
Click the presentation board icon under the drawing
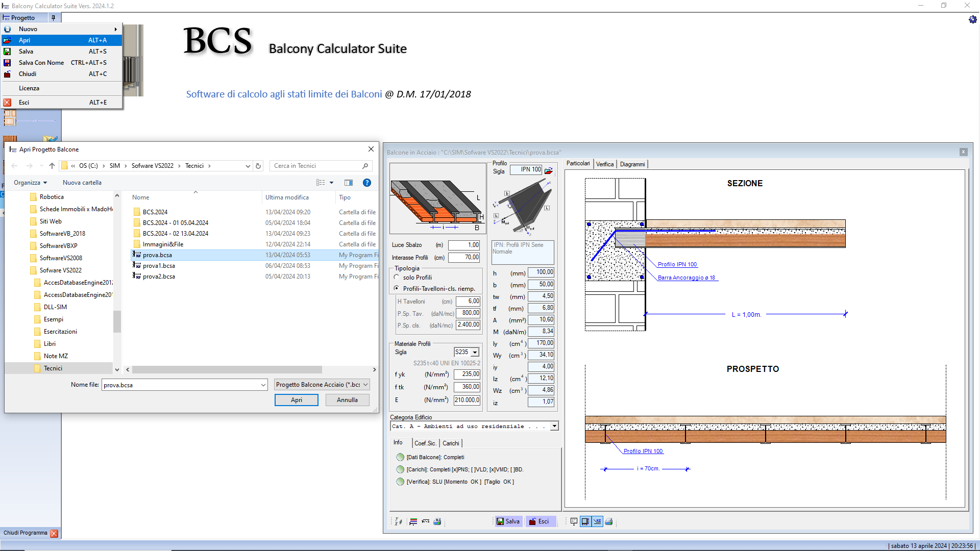[x=574, y=521]
